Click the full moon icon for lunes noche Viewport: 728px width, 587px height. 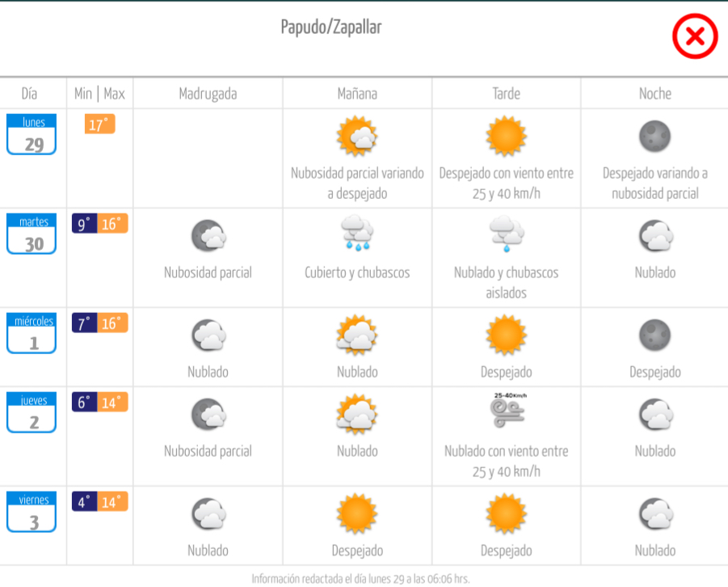654,137
